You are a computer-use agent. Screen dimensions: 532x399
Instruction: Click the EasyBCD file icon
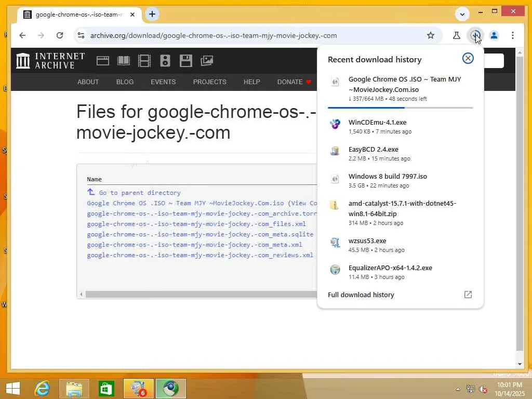pyautogui.click(x=335, y=151)
